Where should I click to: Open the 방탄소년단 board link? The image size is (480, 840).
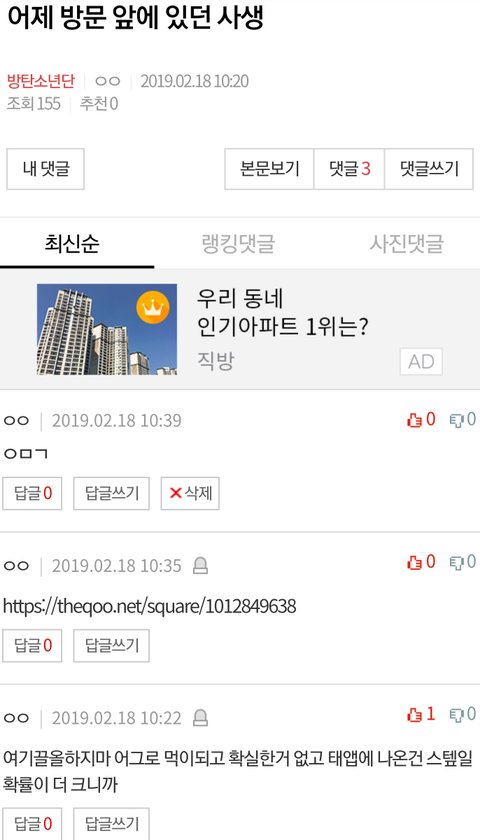41,81
